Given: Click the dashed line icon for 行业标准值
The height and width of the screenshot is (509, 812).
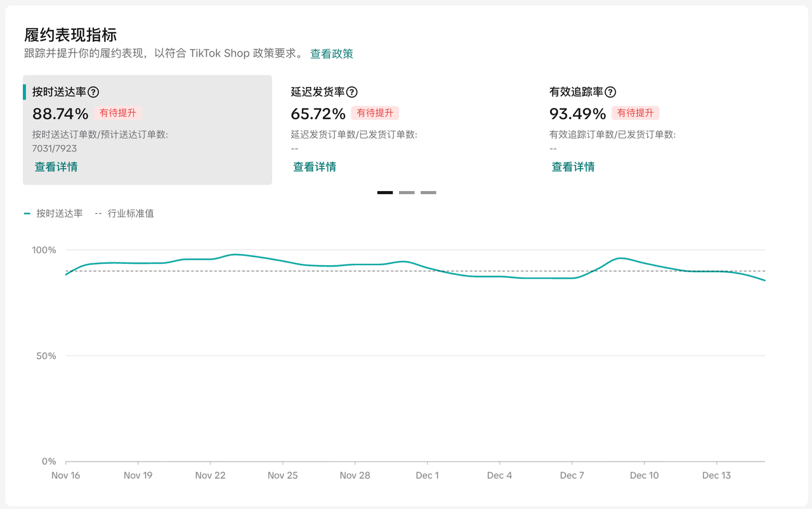Looking at the screenshot, I should 98,214.
